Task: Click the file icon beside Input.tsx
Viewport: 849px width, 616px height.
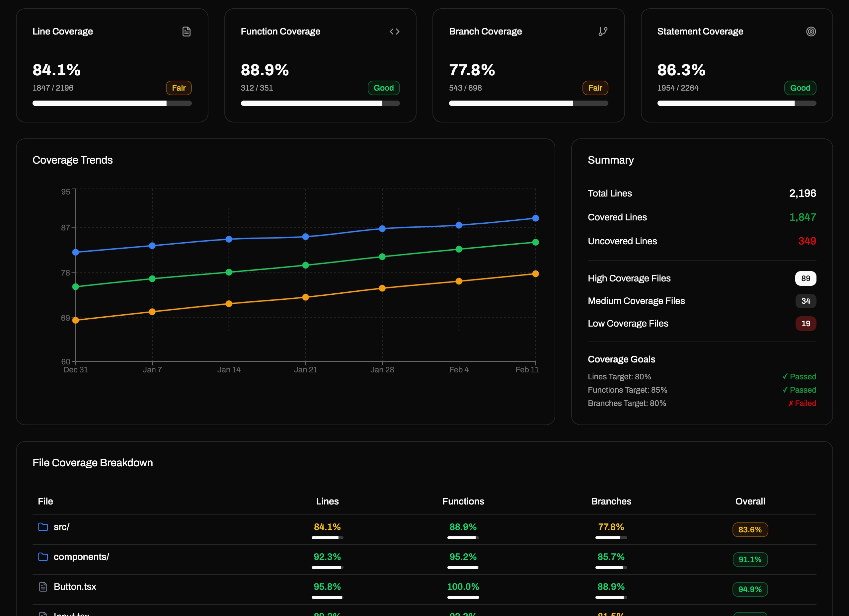Action: (x=43, y=614)
